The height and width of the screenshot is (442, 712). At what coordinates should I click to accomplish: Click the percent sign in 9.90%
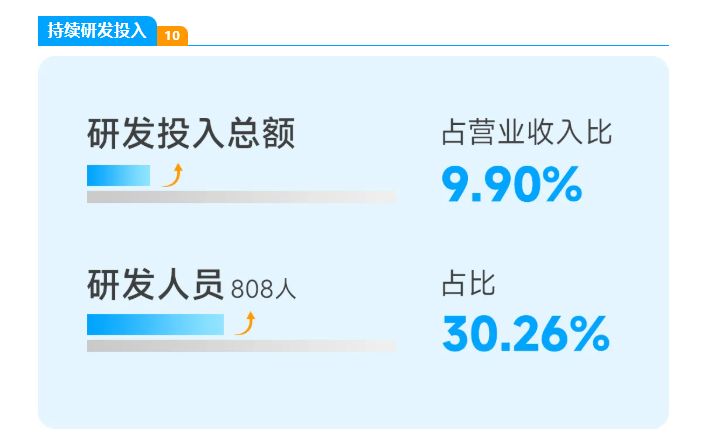click(562, 184)
